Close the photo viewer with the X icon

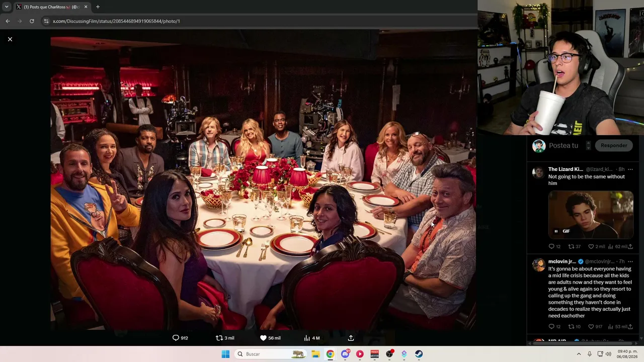10,39
